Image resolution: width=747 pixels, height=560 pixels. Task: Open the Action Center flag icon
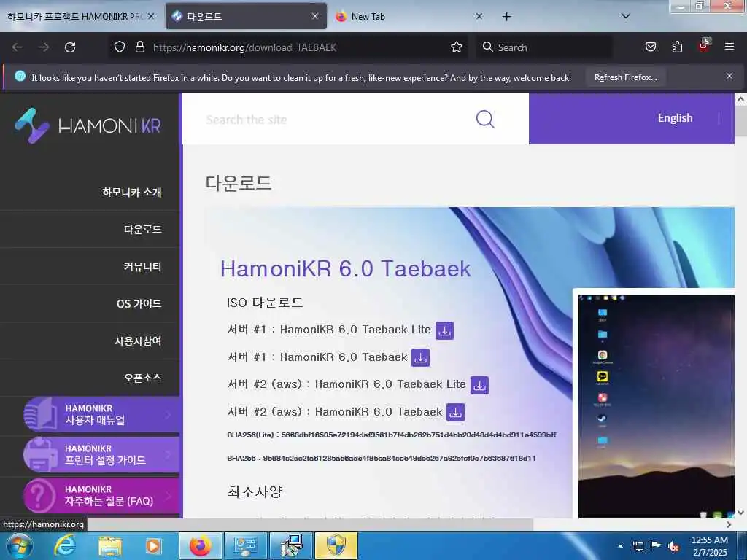pyautogui.click(x=656, y=546)
